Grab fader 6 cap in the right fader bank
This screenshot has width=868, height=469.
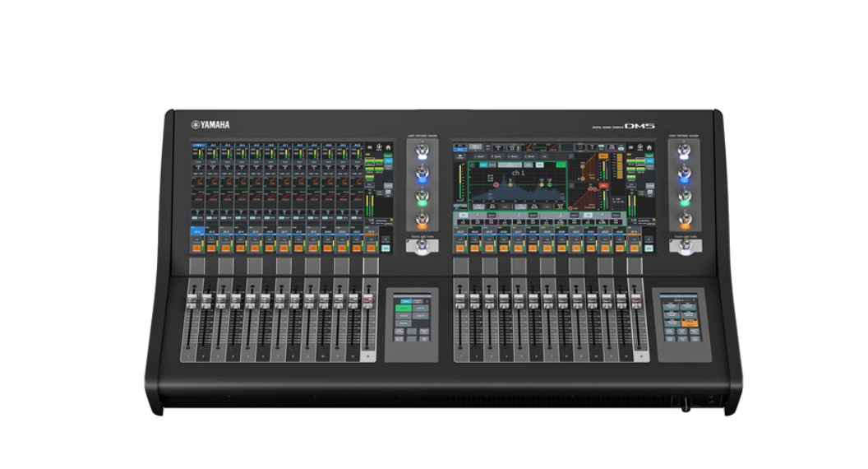pos(533,301)
